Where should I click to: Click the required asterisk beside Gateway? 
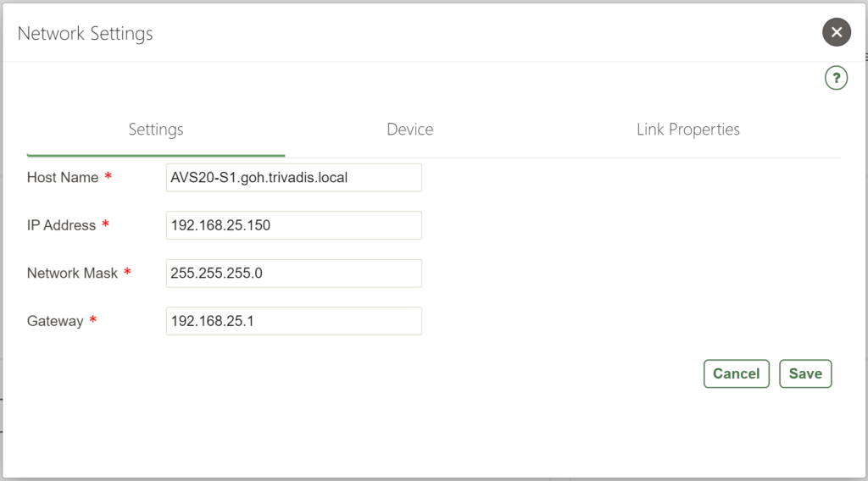pyautogui.click(x=93, y=319)
